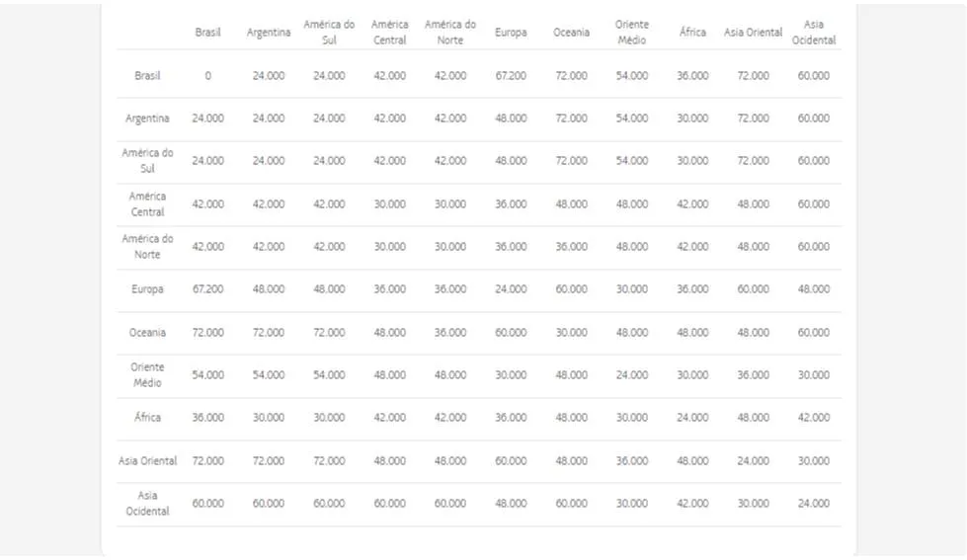The image size is (967, 560).
Task: Select the Asia Ocidental row label
Action: tap(147, 504)
